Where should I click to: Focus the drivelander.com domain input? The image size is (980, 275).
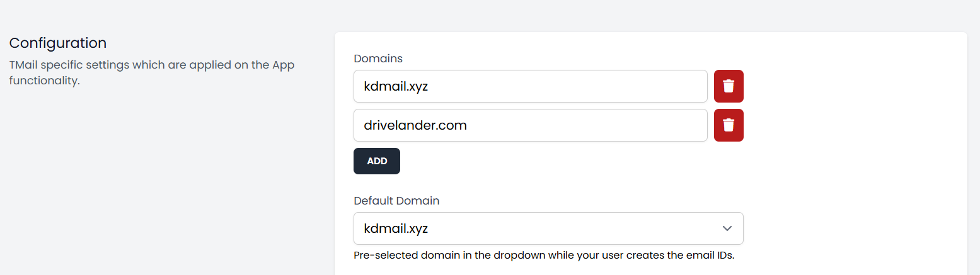coord(531,125)
